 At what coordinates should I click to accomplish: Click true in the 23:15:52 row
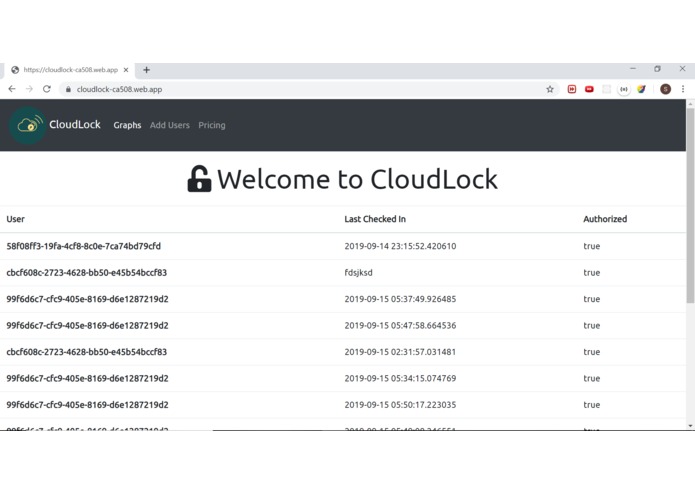592,246
